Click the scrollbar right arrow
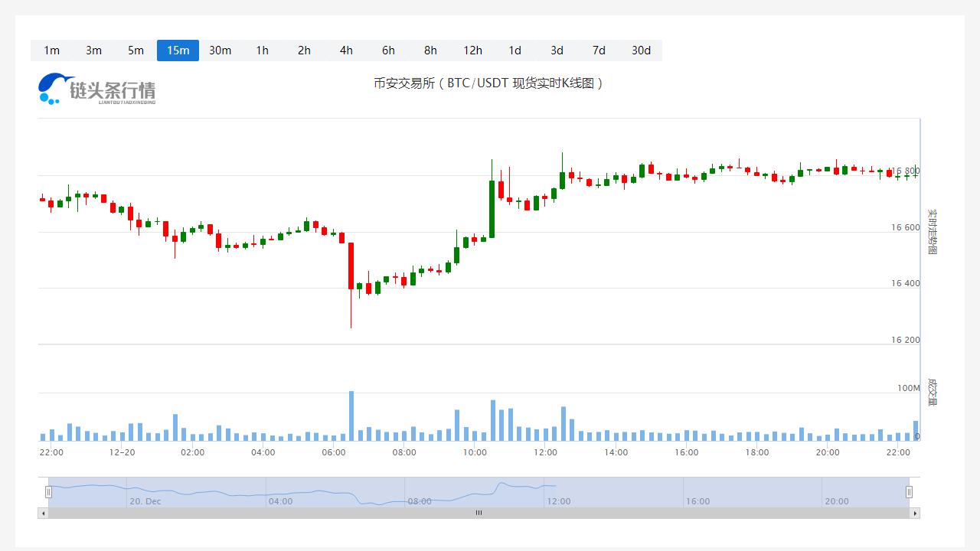The width and height of the screenshot is (980, 551). pos(915,514)
